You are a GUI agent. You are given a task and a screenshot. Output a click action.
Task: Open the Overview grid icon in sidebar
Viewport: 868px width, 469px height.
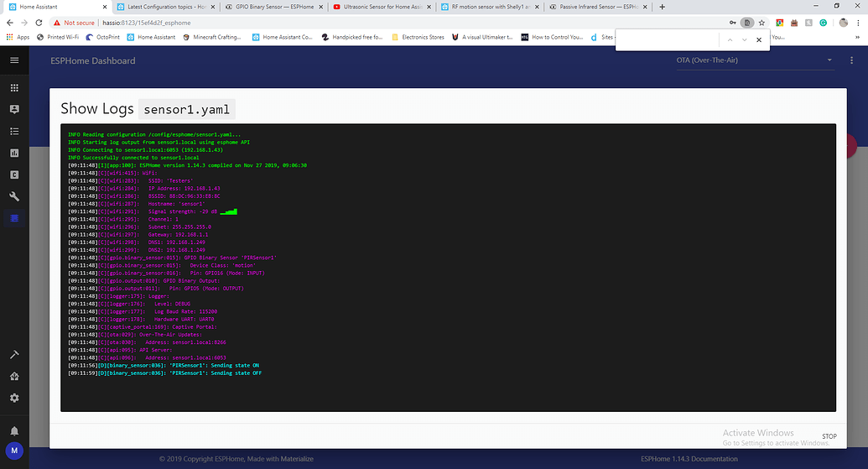[14, 87]
